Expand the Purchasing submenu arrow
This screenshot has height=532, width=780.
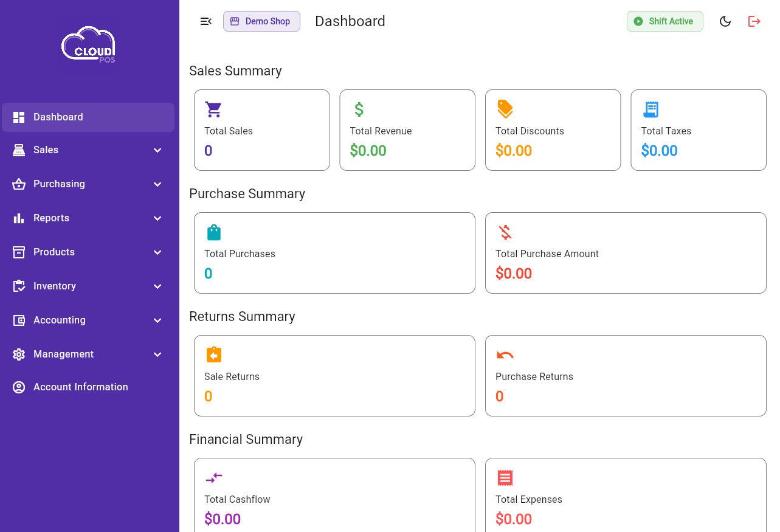(157, 184)
